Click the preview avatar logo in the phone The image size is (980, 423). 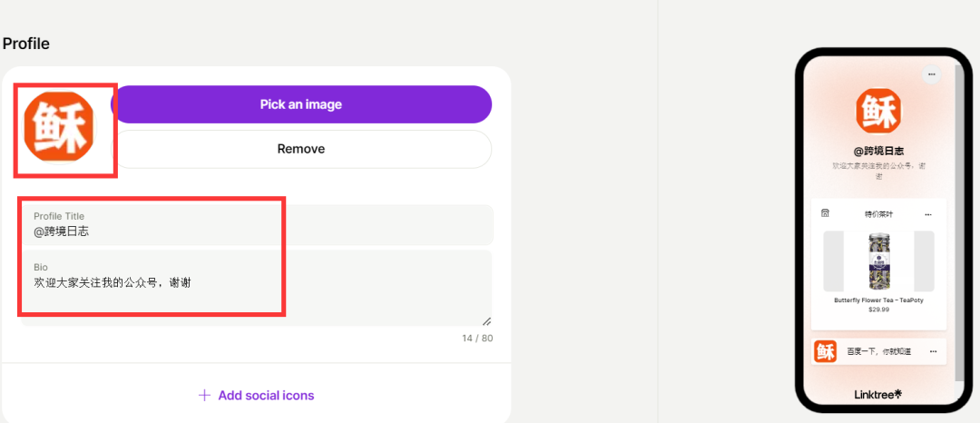tap(878, 111)
